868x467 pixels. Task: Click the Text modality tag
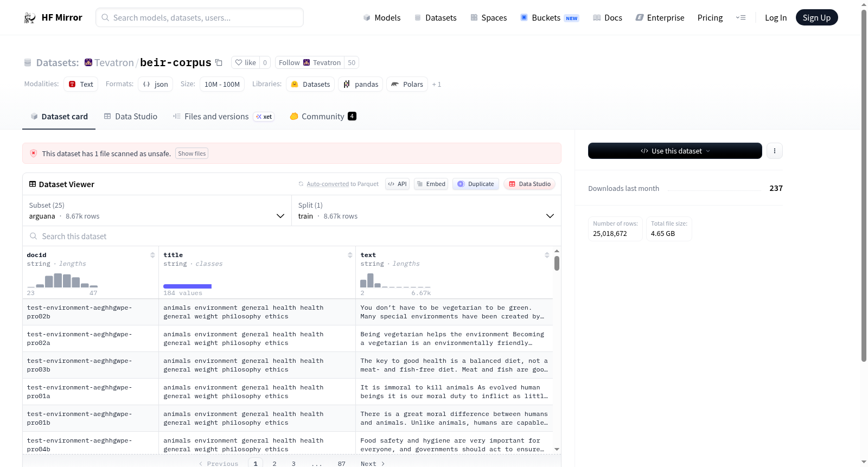tap(81, 84)
